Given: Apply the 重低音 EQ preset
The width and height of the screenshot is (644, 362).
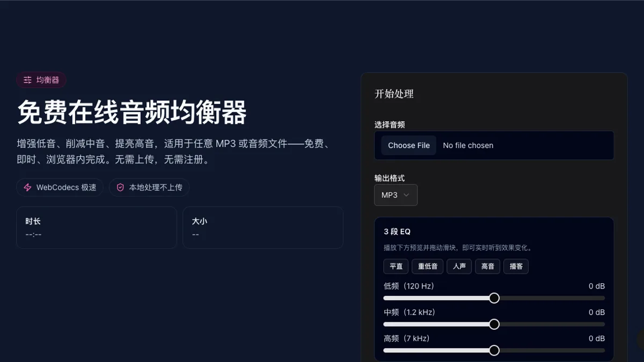Looking at the screenshot, I should coord(428,267).
